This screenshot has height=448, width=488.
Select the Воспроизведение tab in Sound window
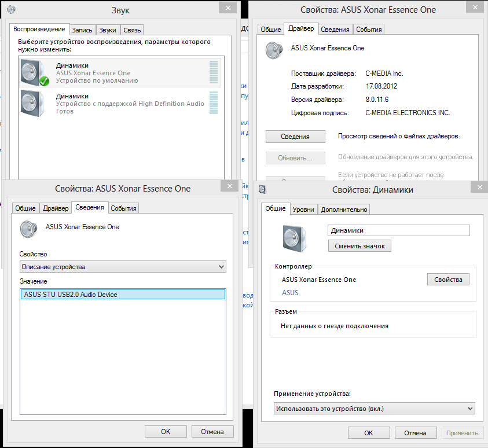tap(39, 29)
